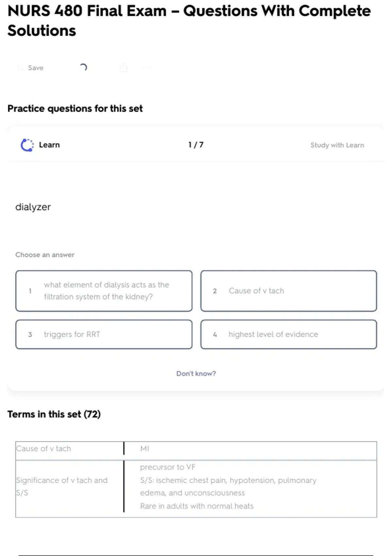The width and height of the screenshot is (392, 556).
Task: Choose answer 2 'Cause of v tach'
Action: pos(288,291)
